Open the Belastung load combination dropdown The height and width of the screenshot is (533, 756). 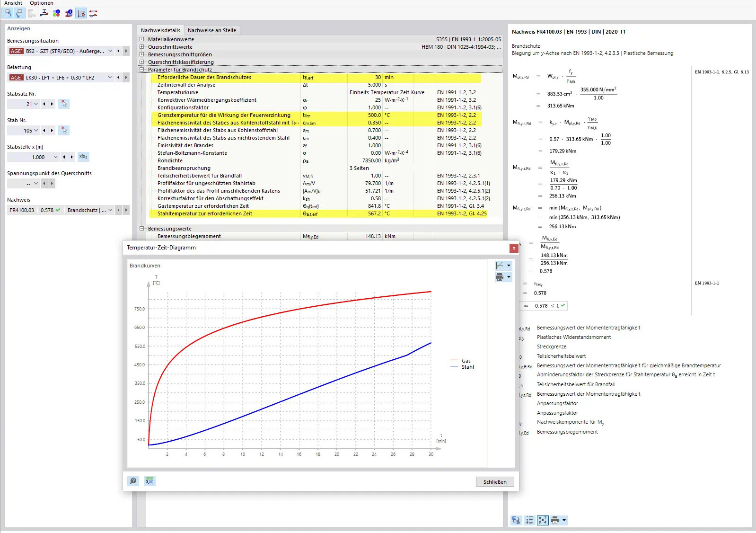[110, 78]
